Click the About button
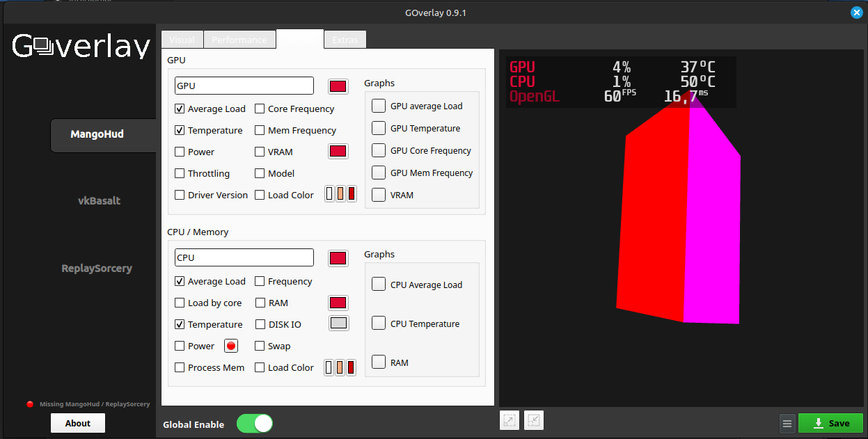 pyautogui.click(x=78, y=423)
